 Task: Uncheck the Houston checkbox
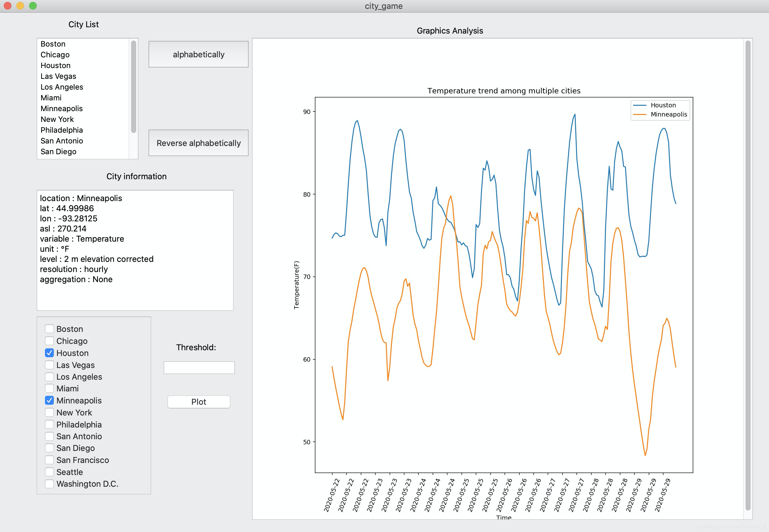[49, 353]
